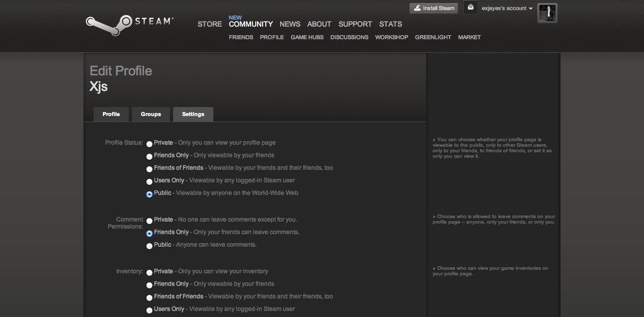Click the Install Steam button
The height and width of the screenshot is (317, 644).
coord(434,8)
